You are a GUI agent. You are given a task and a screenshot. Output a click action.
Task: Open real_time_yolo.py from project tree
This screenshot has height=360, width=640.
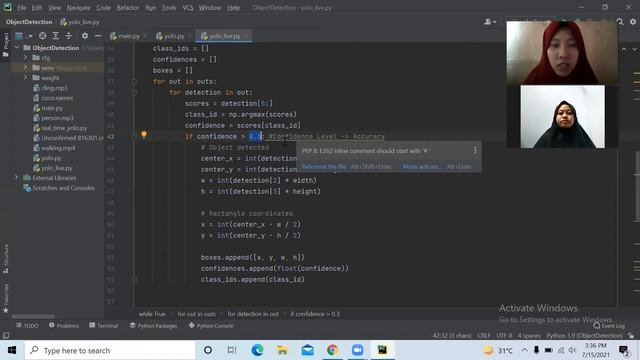coord(64,128)
